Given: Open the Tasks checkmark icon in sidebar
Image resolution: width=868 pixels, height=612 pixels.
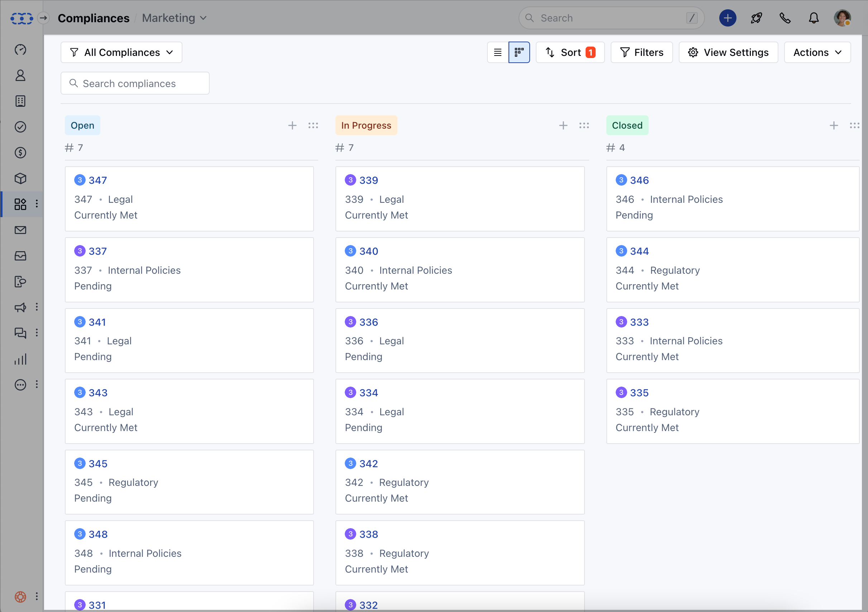Looking at the screenshot, I should pyautogui.click(x=20, y=126).
